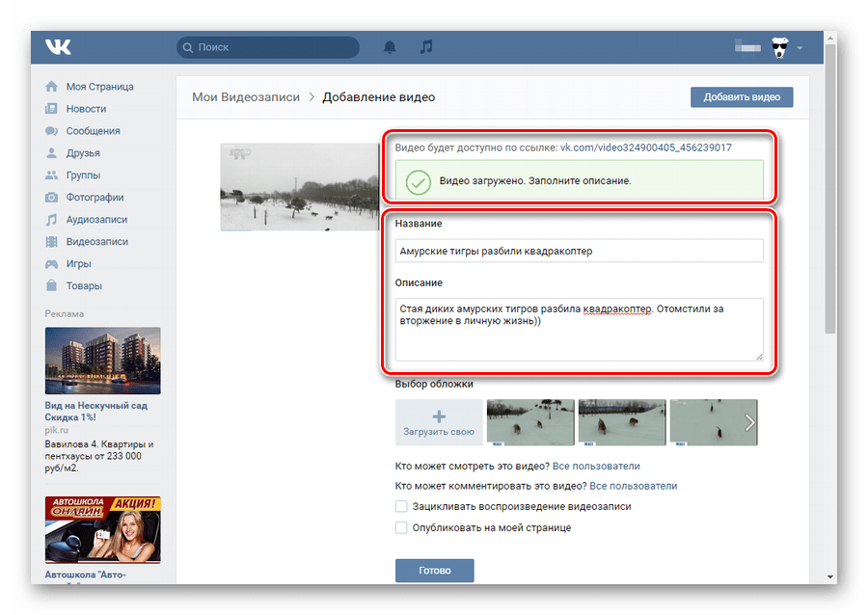Click the Сообщения speech bubble icon
The height and width of the screenshot is (615, 868).
tap(51, 130)
